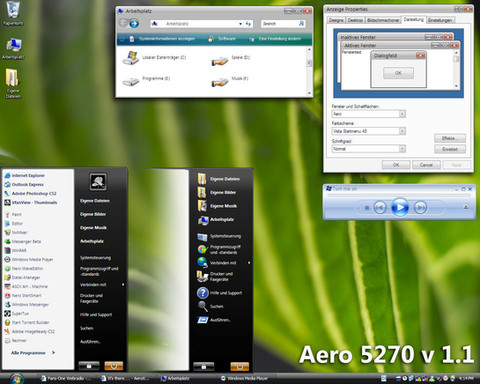This screenshot has height=384, width=480.
Task: Open Systemsteuerung with the control panel icon
Action: point(219,236)
